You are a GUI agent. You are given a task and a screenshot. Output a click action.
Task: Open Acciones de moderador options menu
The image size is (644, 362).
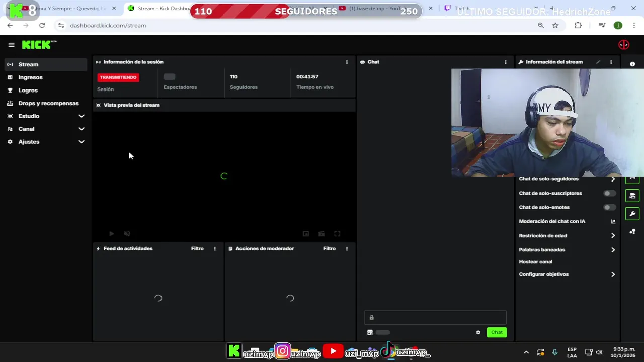coord(347,249)
